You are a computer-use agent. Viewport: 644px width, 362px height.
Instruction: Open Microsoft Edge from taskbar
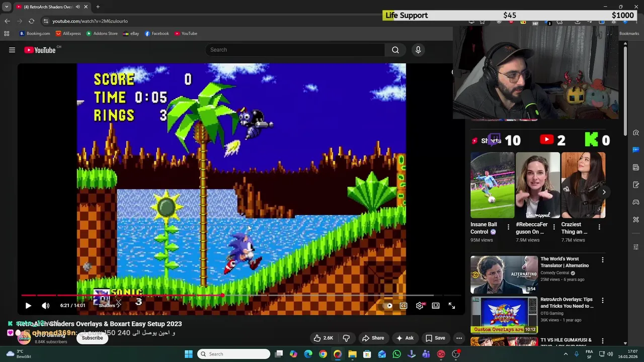(x=308, y=354)
